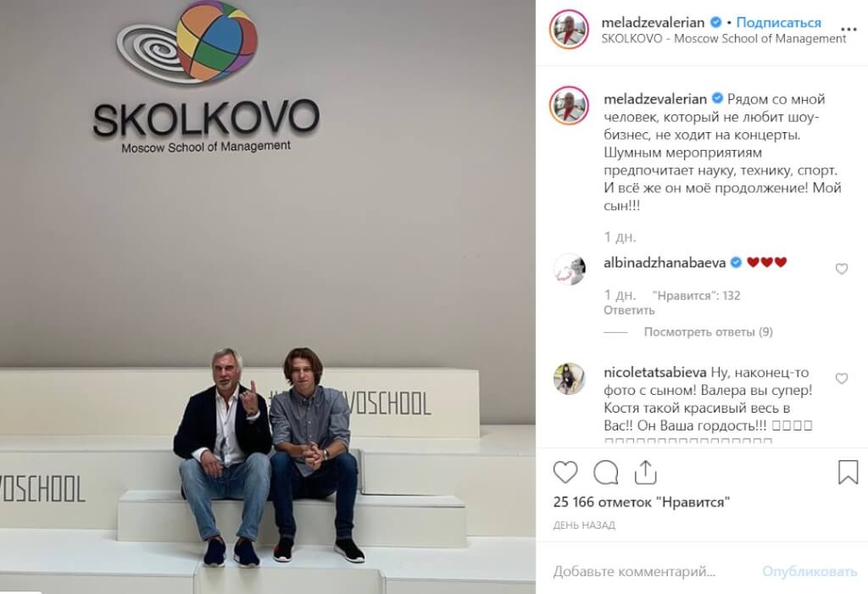The height and width of the screenshot is (594, 868).
Task: Like the post with heart icon
Action: pyautogui.click(x=565, y=472)
